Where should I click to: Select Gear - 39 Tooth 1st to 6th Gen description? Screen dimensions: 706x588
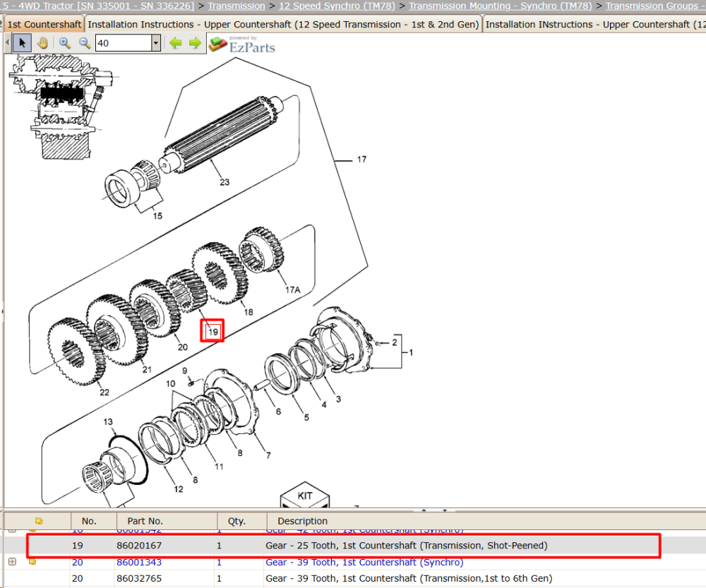point(409,578)
